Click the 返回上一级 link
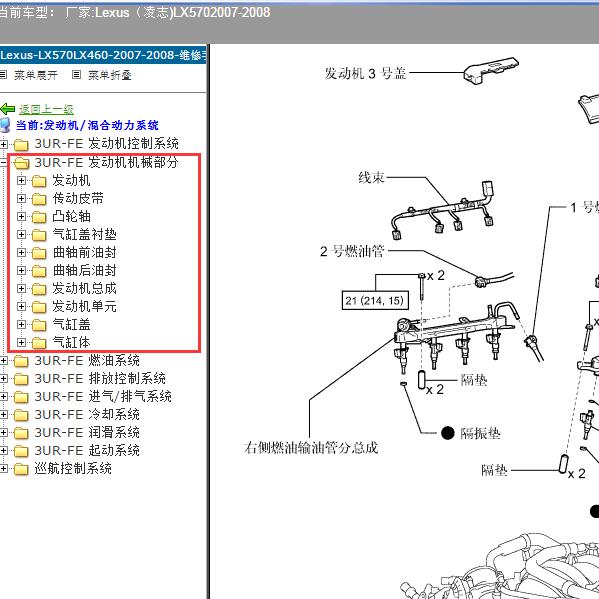The width and height of the screenshot is (599, 599). [46, 109]
